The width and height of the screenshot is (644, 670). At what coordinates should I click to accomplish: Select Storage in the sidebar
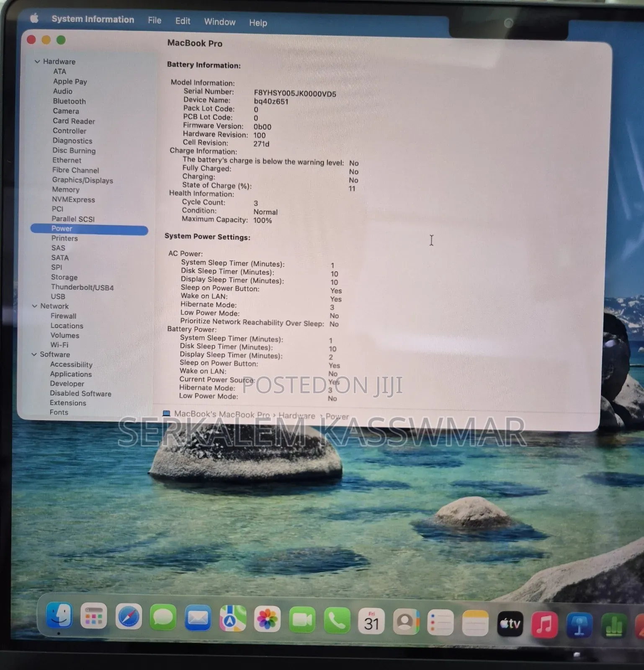coord(64,277)
